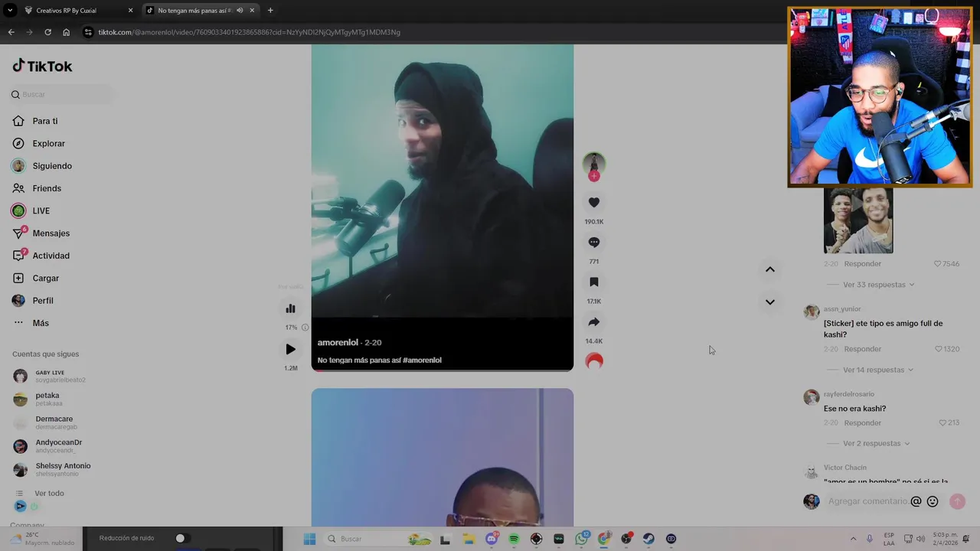The height and width of the screenshot is (551, 980).
Task: Open rayferdelrosario's profile name
Action: click(849, 394)
